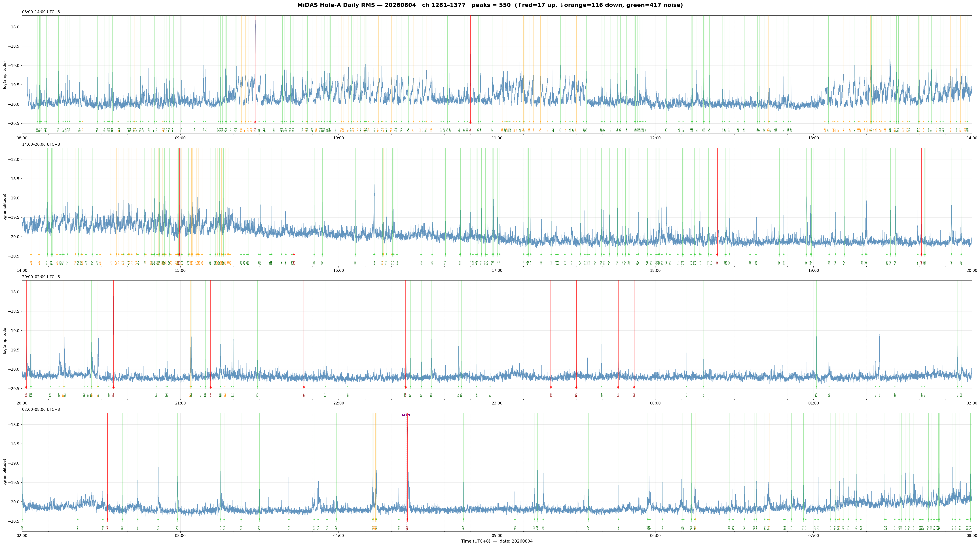This screenshot has height=546, width=980.
Task: Click red peak label 406
Action: [x=26, y=395]
